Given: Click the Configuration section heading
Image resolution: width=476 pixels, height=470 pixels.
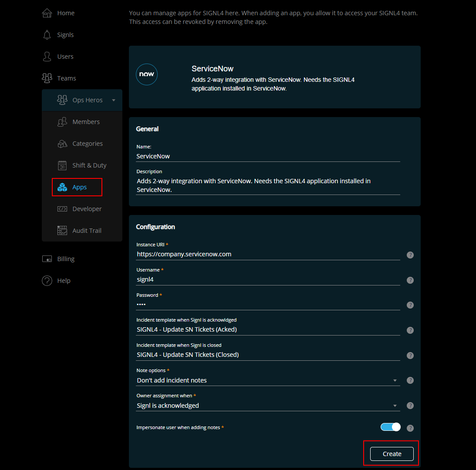Looking at the screenshot, I should (155, 227).
